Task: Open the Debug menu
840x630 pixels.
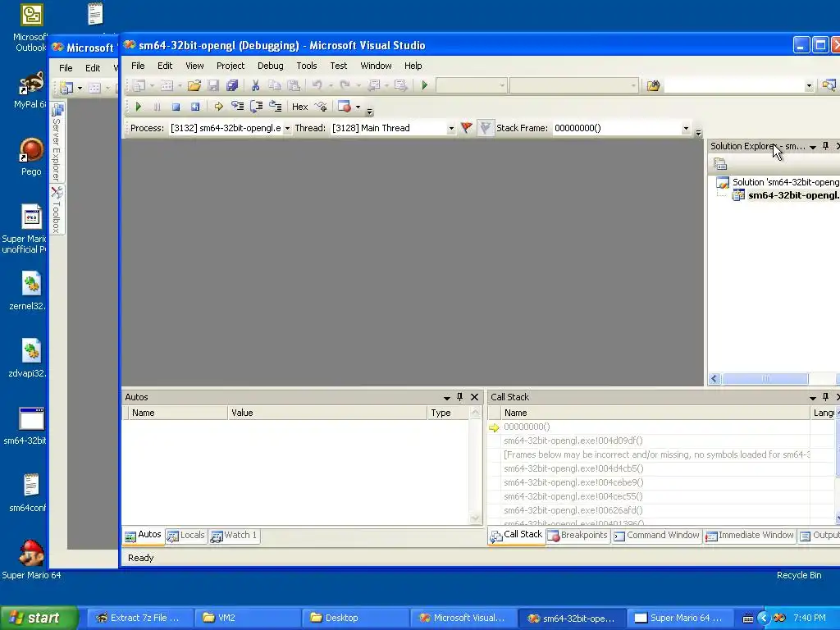Action: tap(271, 66)
